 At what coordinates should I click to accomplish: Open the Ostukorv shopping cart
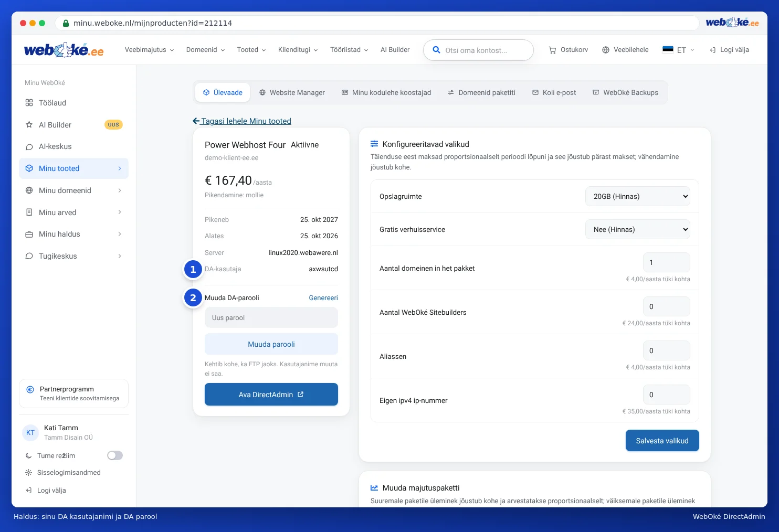pyautogui.click(x=568, y=50)
